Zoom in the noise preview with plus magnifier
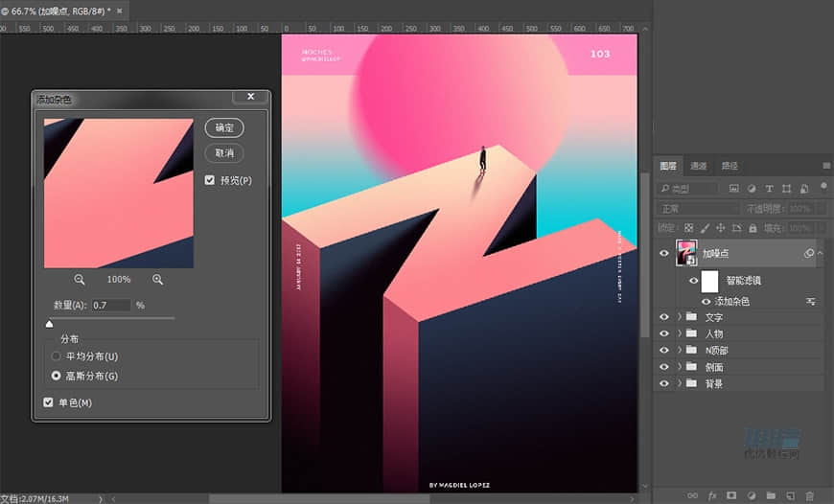834x504 pixels. [157, 280]
